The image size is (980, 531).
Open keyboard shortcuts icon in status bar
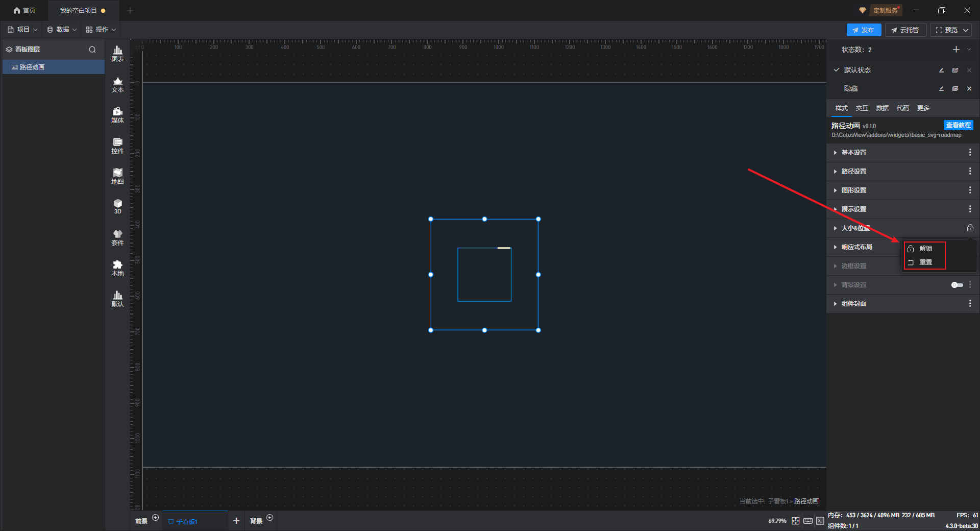[808, 521]
